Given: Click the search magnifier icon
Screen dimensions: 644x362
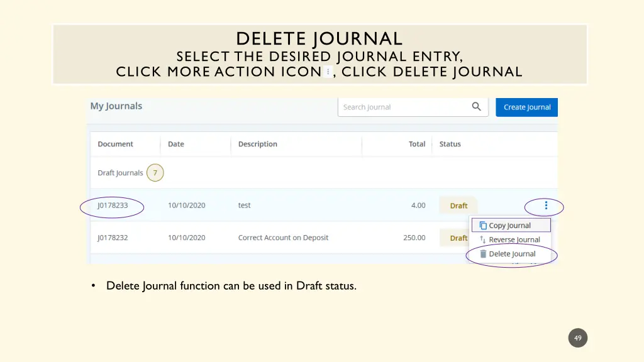Looking at the screenshot, I should click(476, 107).
